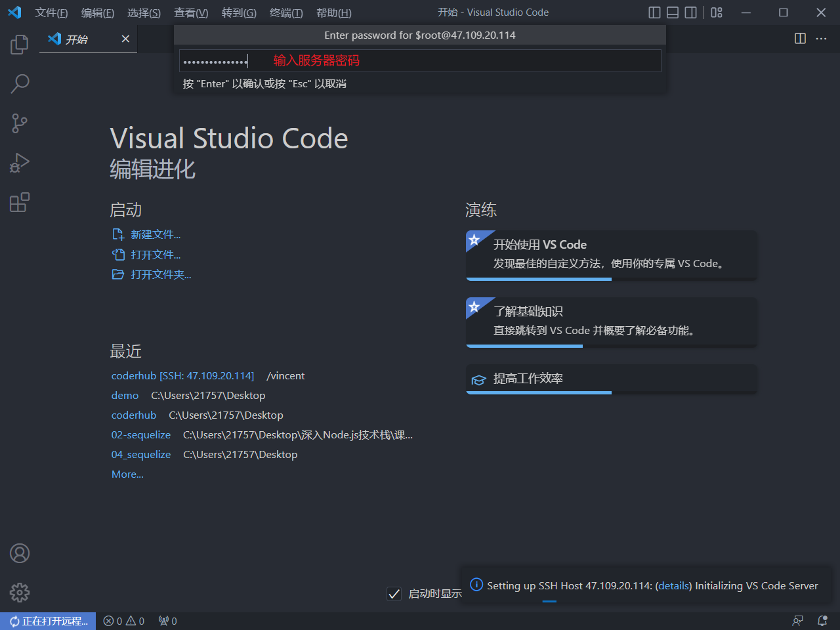The height and width of the screenshot is (630, 840).
Task: Open the 帮助(H) menu
Action: (333, 12)
